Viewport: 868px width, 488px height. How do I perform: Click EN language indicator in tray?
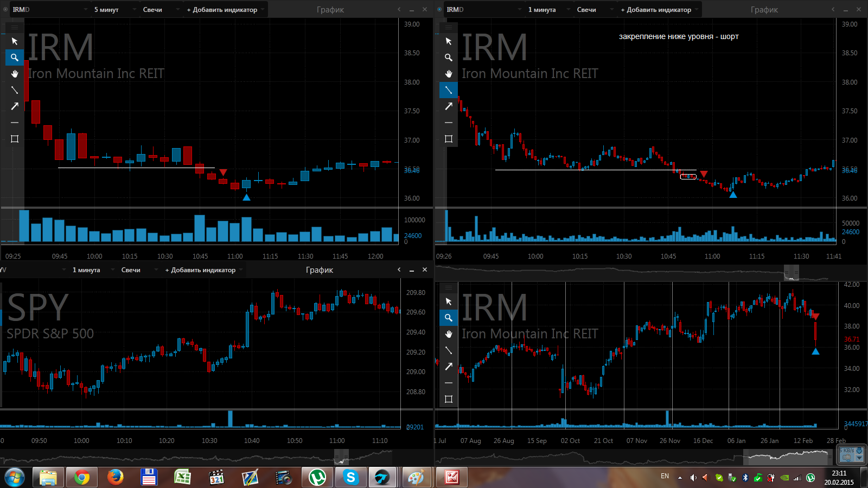coord(665,476)
